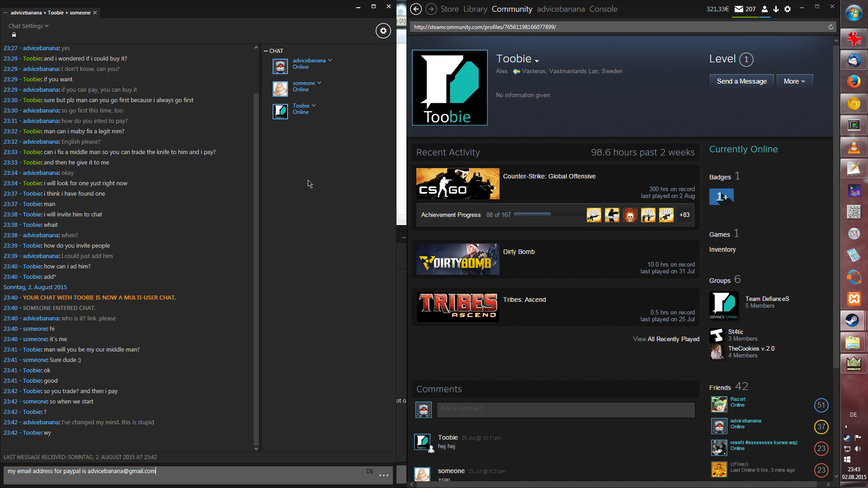Reload the profile page with refresh icon
Image resolution: width=868 pixels, height=488 pixels.
pyautogui.click(x=830, y=27)
